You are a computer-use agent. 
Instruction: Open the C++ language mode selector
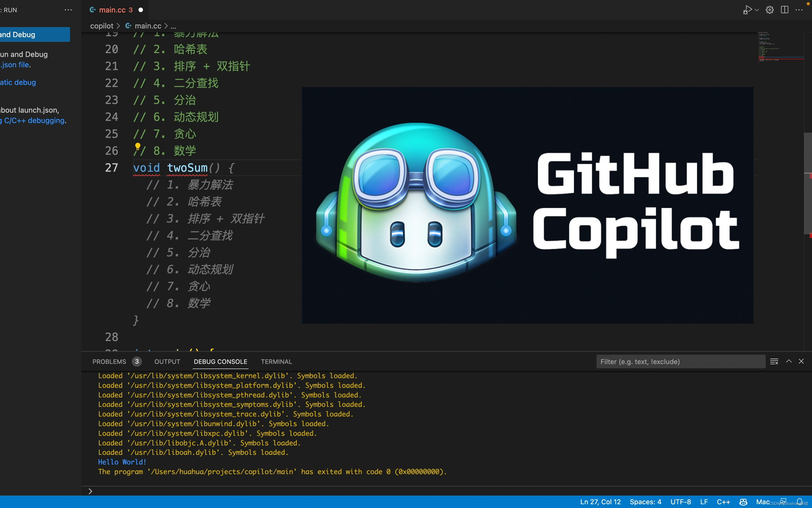pos(723,502)
